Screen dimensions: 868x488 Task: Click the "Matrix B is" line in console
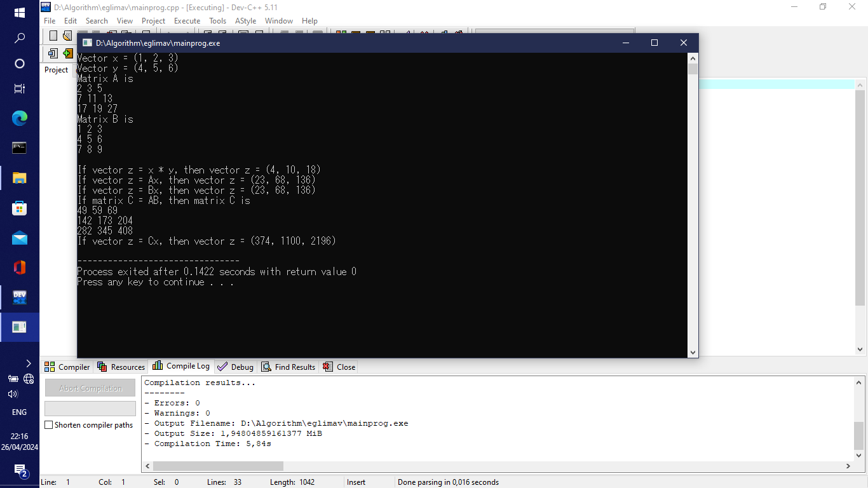pyautogui.click(x=105, y=119)
